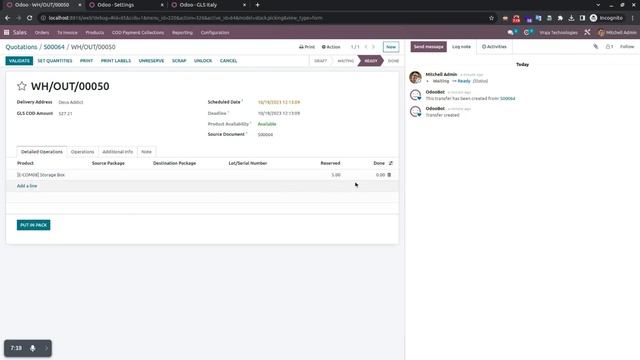Switch to Detailed Operations tab
The width and height of the screenshot is (640, 360).
tap(42, 151)
